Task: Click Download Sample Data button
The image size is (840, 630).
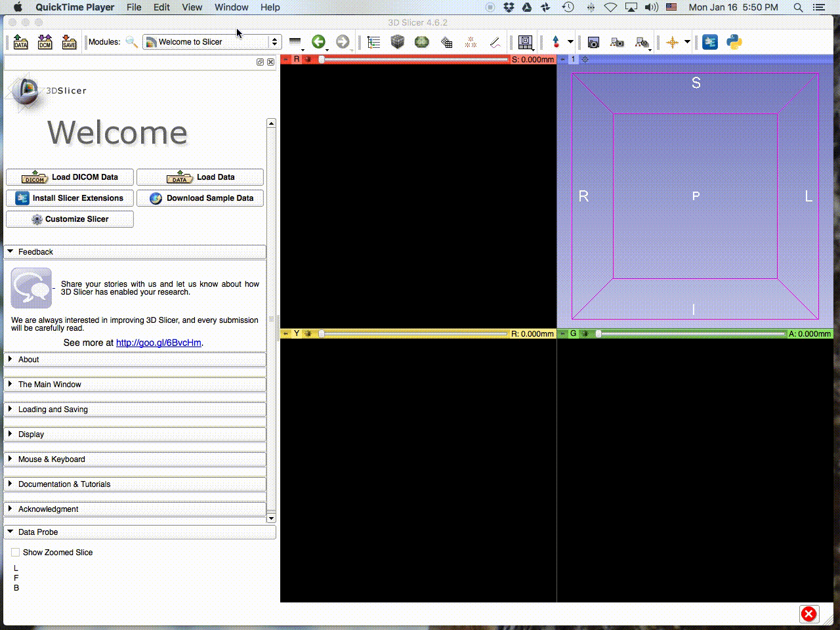Action: tap(200, 198)
